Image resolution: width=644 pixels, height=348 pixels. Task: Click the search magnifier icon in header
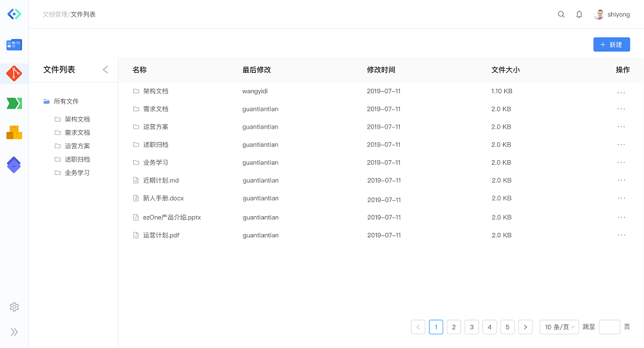point(561,14)
